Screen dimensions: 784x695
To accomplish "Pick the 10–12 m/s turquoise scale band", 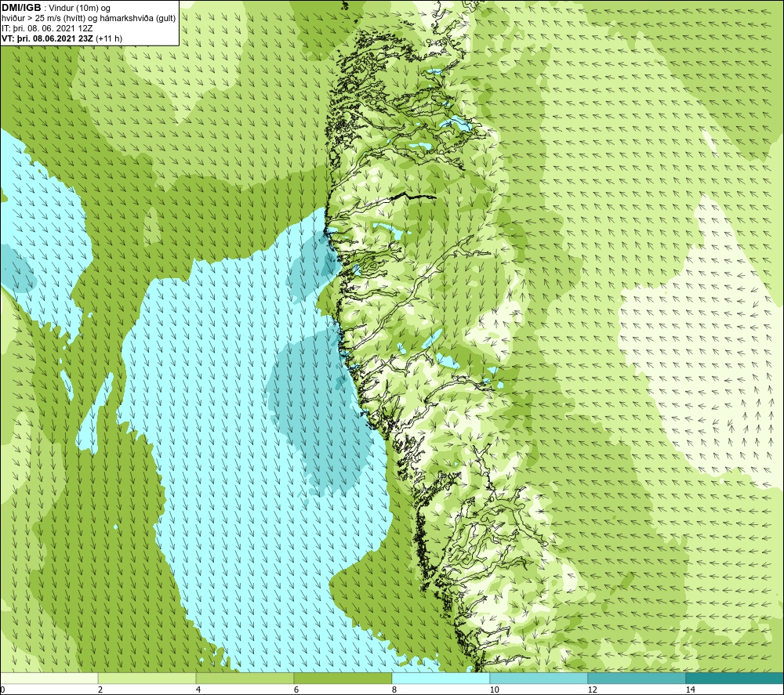I will 539,678.
